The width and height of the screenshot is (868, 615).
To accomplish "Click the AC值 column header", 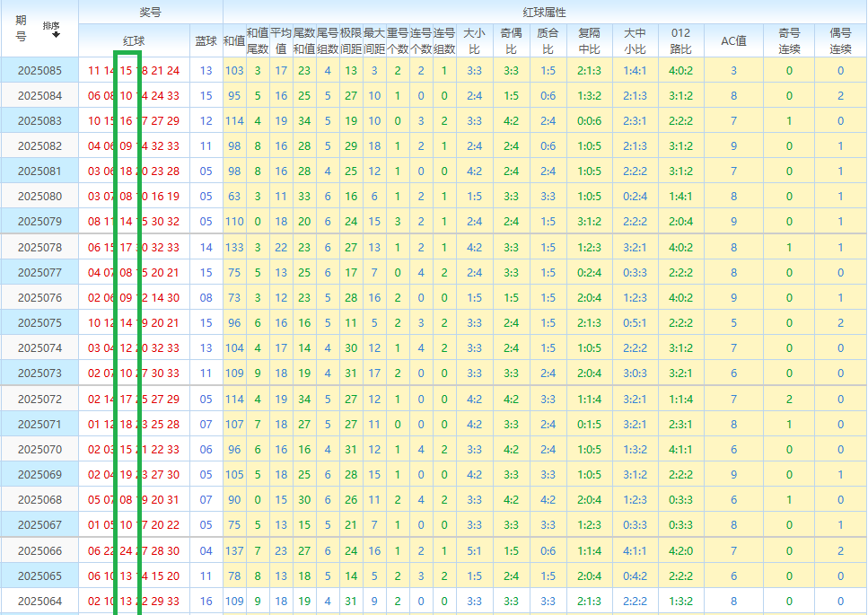I will 733,41.
